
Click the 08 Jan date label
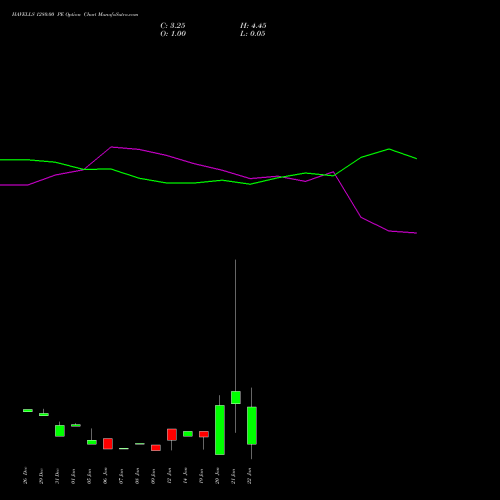click(137, 476)
